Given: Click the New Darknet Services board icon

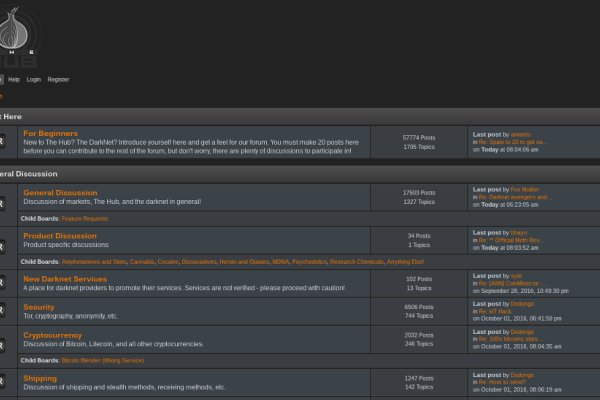Looking at the screenshot, I should coord(3,284).
